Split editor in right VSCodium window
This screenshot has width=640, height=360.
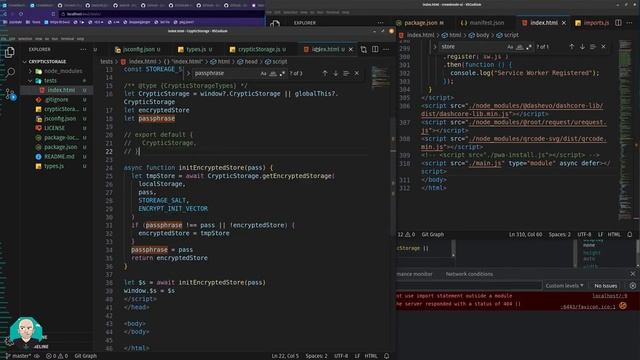pyautogui.click(x=618, y=23)
